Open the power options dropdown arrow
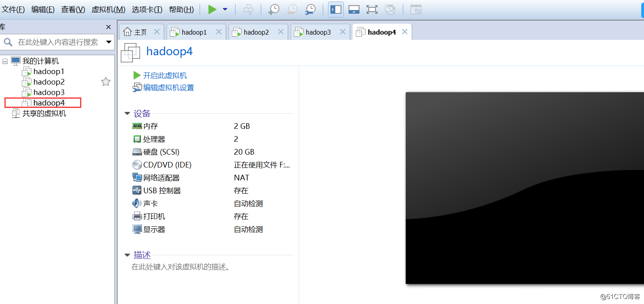The width and height of the screenshot is (644, 304). point(225,9)
